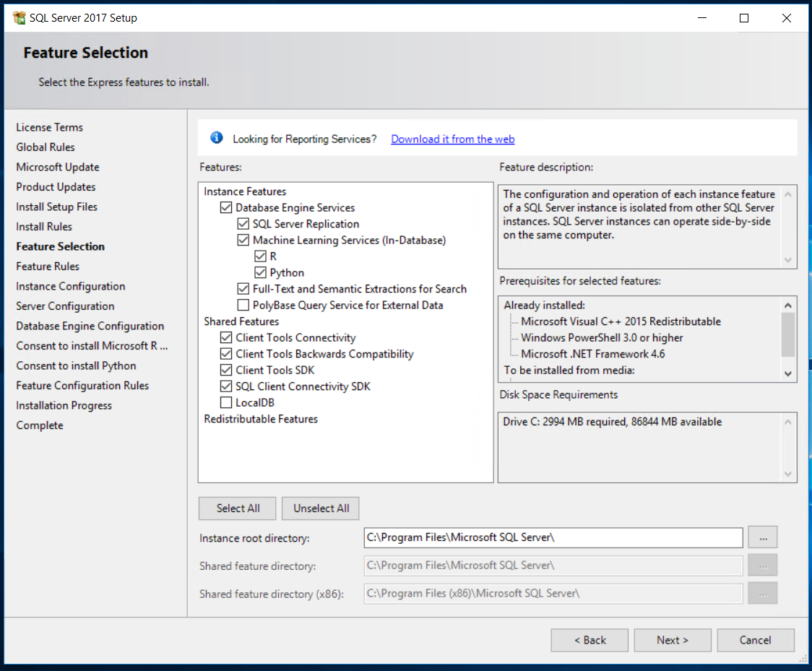Uncheck the R feature checkbox
The image size is (812, 671).
(260, 256)
